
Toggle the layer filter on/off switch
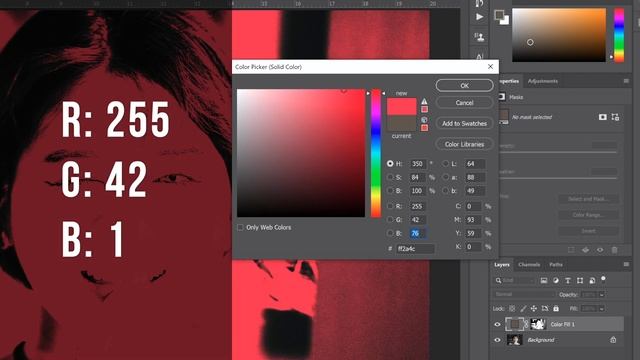[603, 280]
